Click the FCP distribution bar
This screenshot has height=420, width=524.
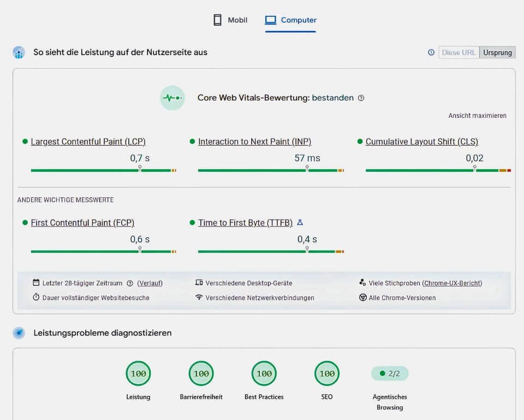tap(103, 251)
